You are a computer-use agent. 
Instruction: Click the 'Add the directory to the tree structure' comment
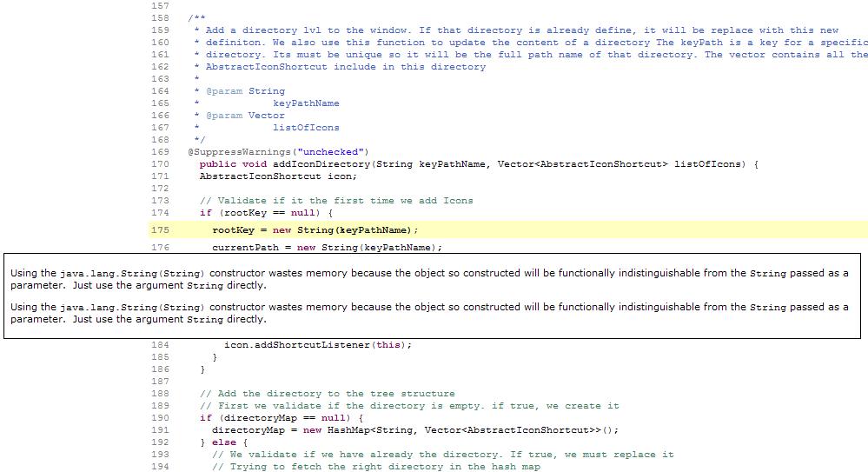click(x=327, y=394)
